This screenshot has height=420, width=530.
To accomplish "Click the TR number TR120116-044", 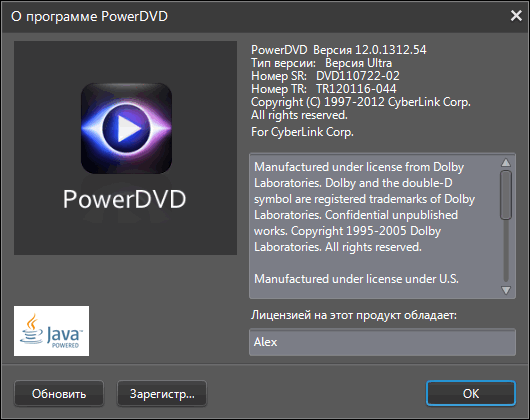I will [x=356, y=89].
